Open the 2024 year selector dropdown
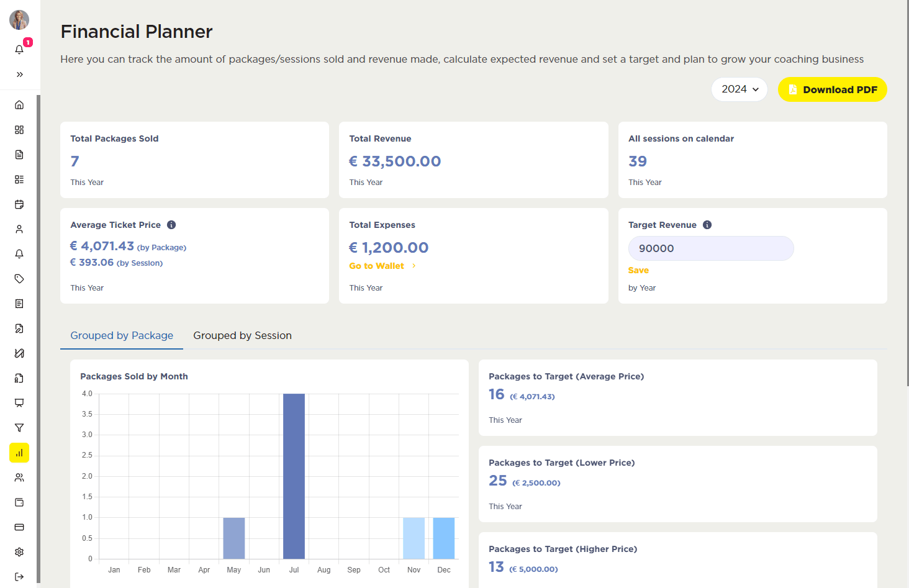Viewport: 909px width, 588px height. coord(739,89)
